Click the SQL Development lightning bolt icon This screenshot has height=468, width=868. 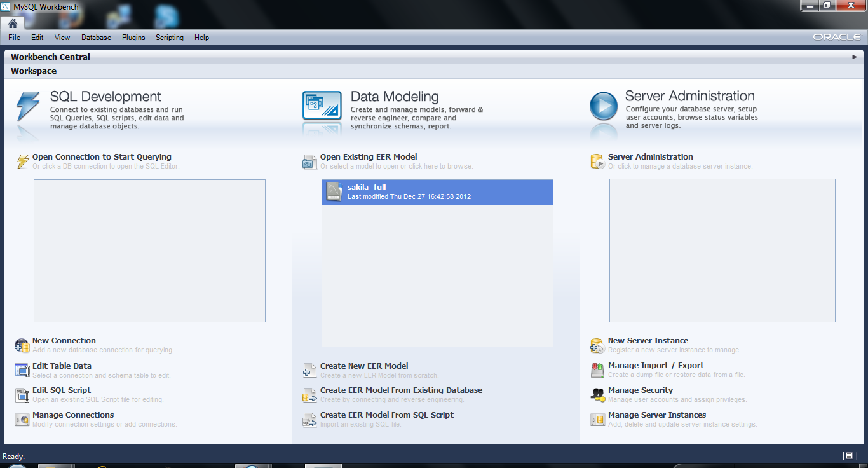(28, 106)
